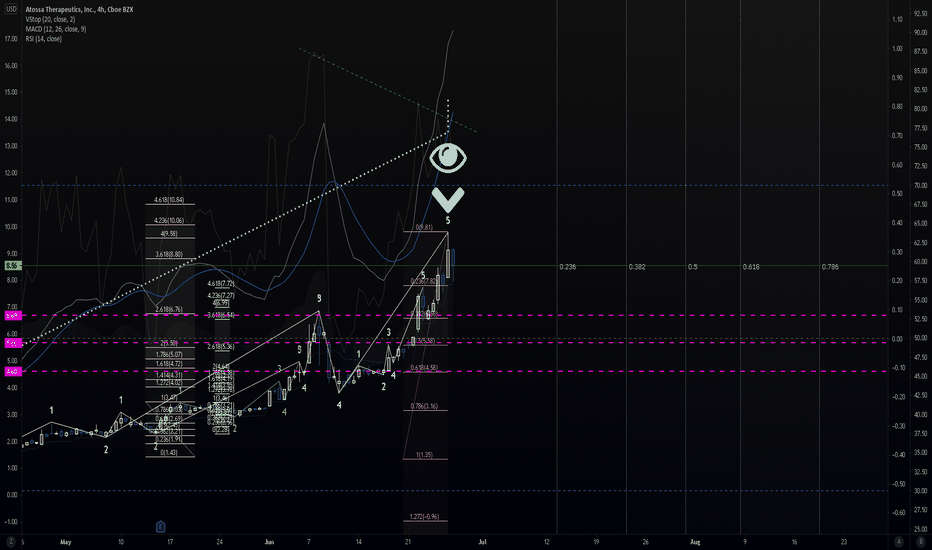Viewport: 932px width, 550px height.
Task: Click the 0.786(3.16) retracement label
Action: pos(424,407)
